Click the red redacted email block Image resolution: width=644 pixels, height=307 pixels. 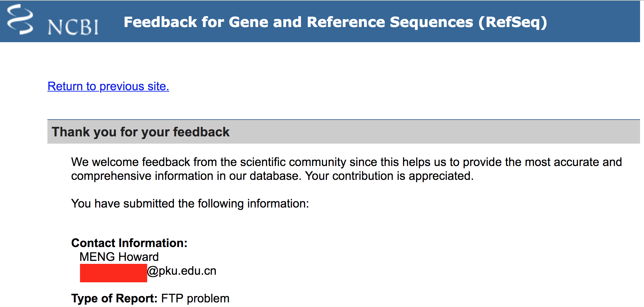113,273
